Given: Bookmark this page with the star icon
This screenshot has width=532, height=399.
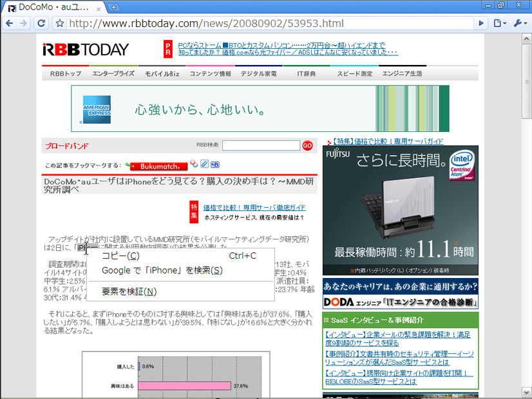Looking at the screenshot, I should click(60, 23).
